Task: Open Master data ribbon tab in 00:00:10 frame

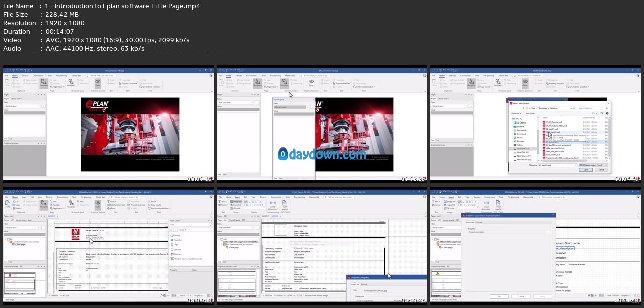Action: (76, 76)
